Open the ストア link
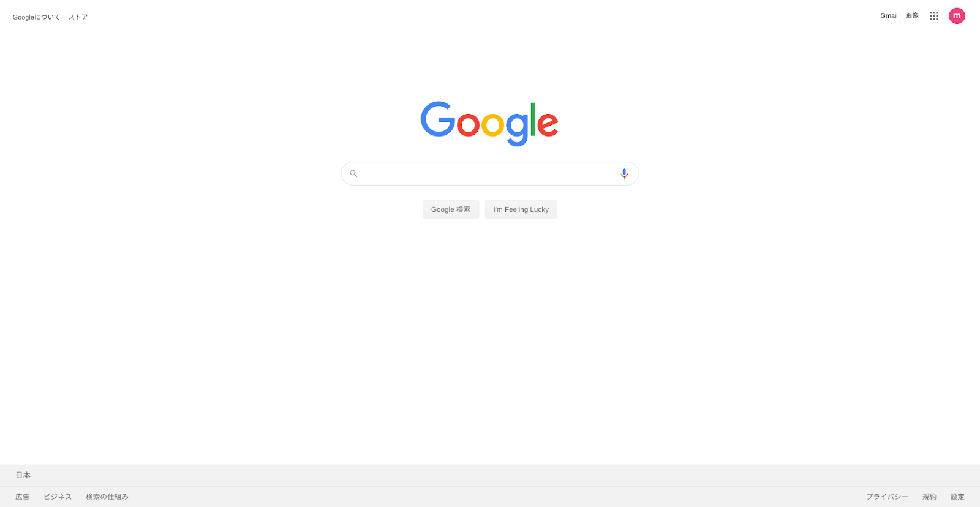The image size is (980, 507). [78, 17]
